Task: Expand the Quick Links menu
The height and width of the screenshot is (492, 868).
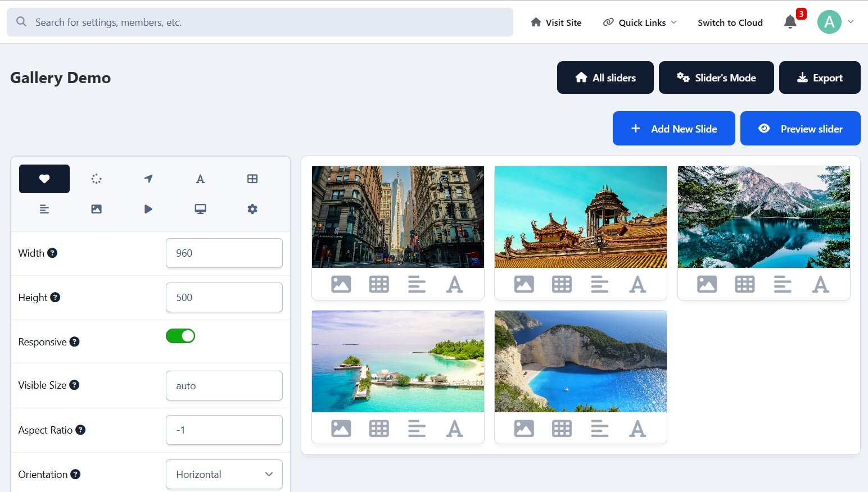Action: (x=640, y=22)
